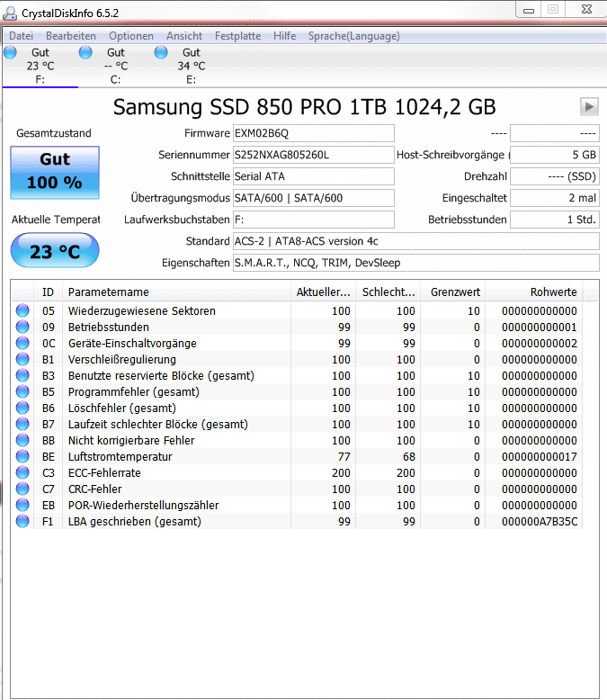The image size is (607, 700).
Task: Select Wiederzugewiesene Sektoren parameter name
Action: (142, 310)
